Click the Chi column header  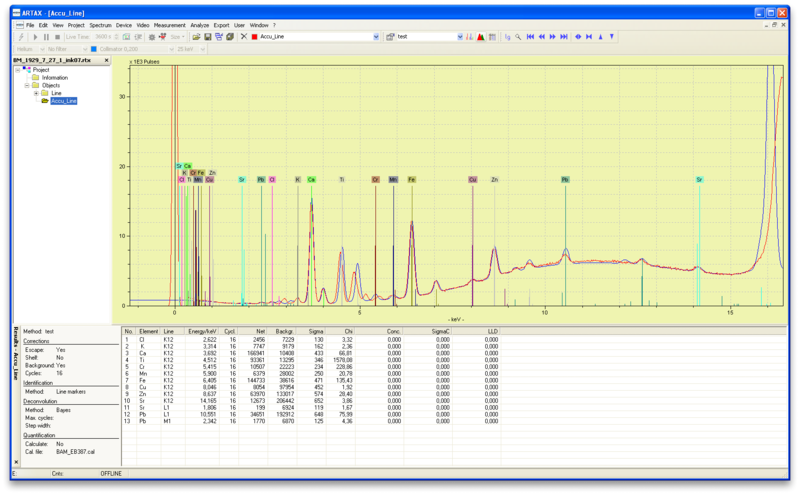pyautogui.click(x=340, y=331)
